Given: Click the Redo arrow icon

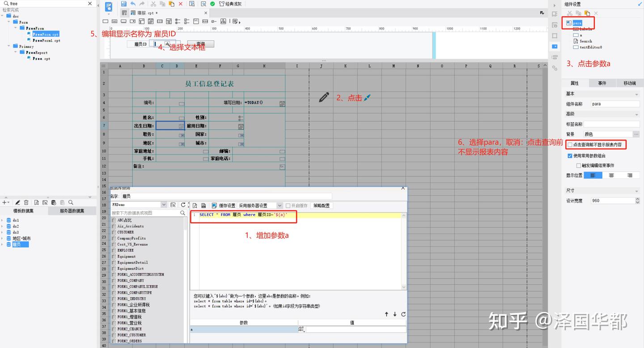Looking at the screenshot, I should pyautogui.click(x=142, y=4).
